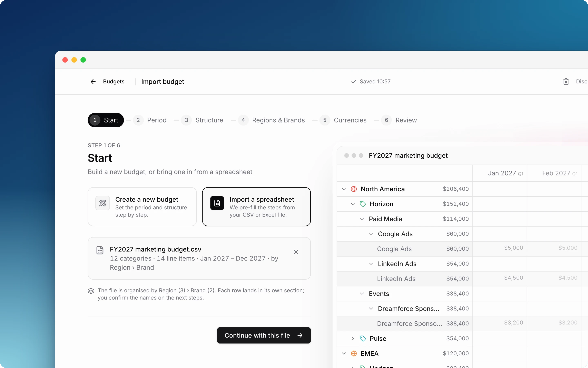Screen dimensions: 588x368
Task: Click the $206,400 North America total
Action: [455, 189]
